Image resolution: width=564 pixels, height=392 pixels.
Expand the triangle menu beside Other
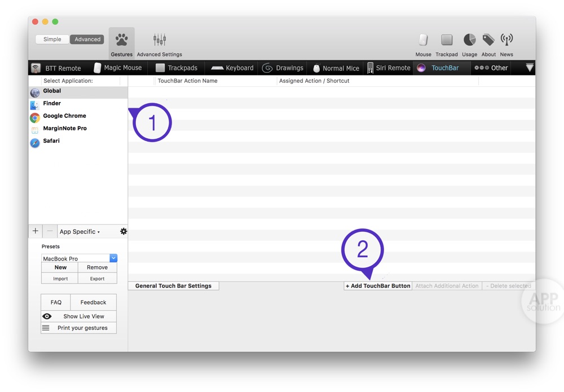(529, 68)
